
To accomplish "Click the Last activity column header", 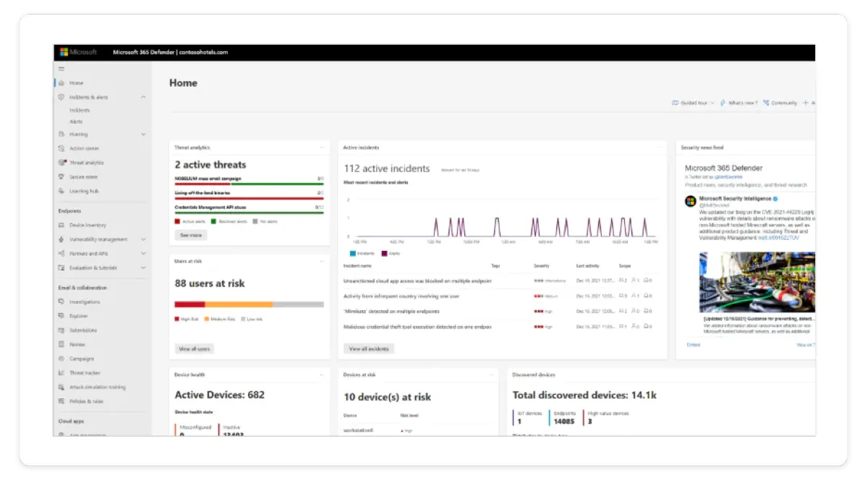I will pyautogui.click(x=587, y=266).
